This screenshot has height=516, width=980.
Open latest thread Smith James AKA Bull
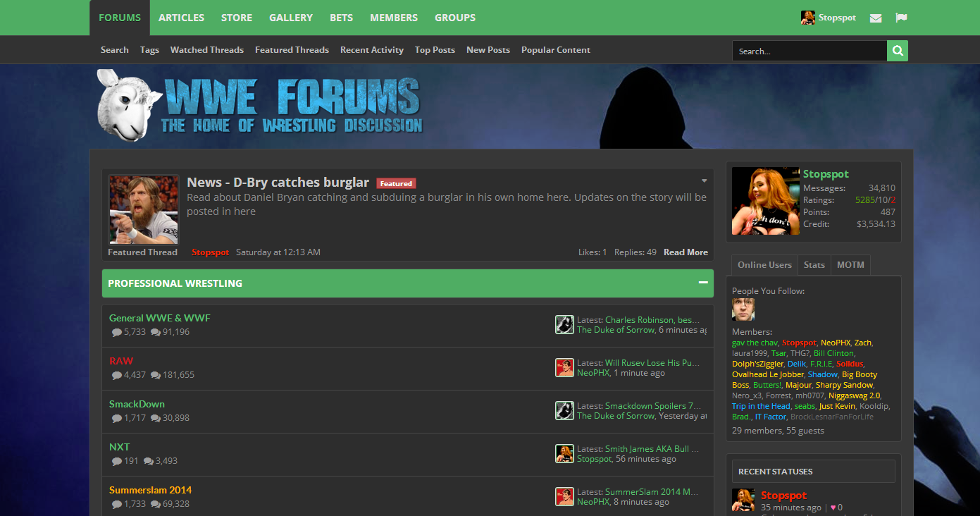pyautogui.click(x=652, y=449)
